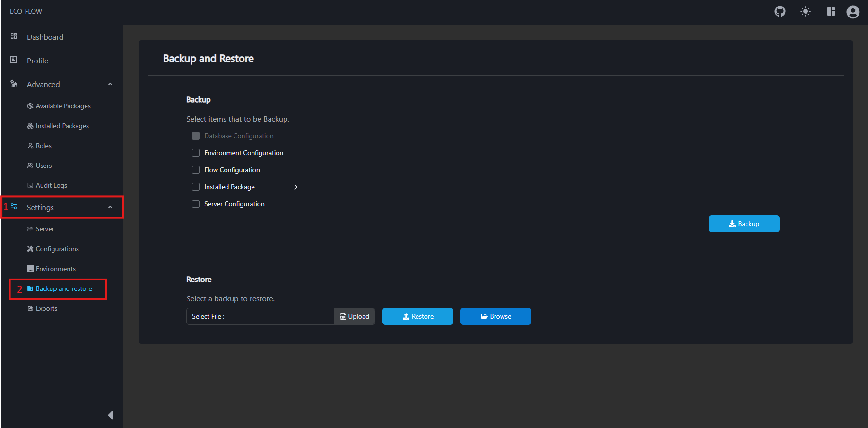Click the Users people icon
The width and height of the screenshot is (868, 428).
(30, 166)
